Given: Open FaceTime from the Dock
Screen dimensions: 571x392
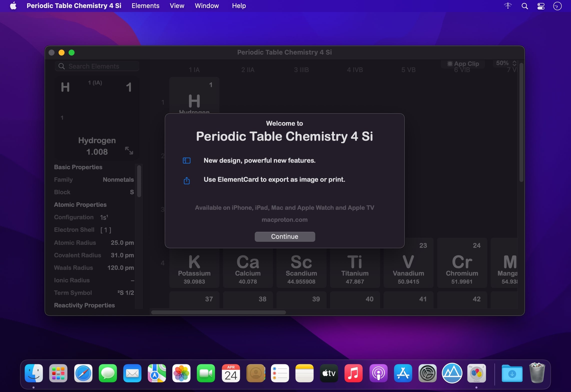Looking at the screenshot, I should (206, 373).
